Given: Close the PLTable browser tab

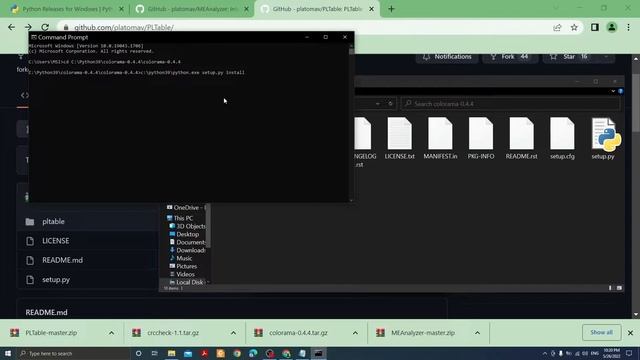Looking at the screenshot, I should pyautogui.click(x=371, y=9).
